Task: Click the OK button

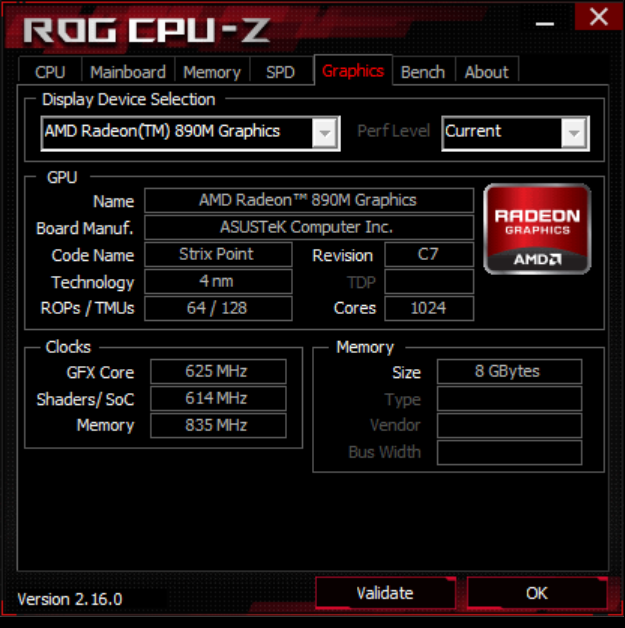Action: pos(537,593)
